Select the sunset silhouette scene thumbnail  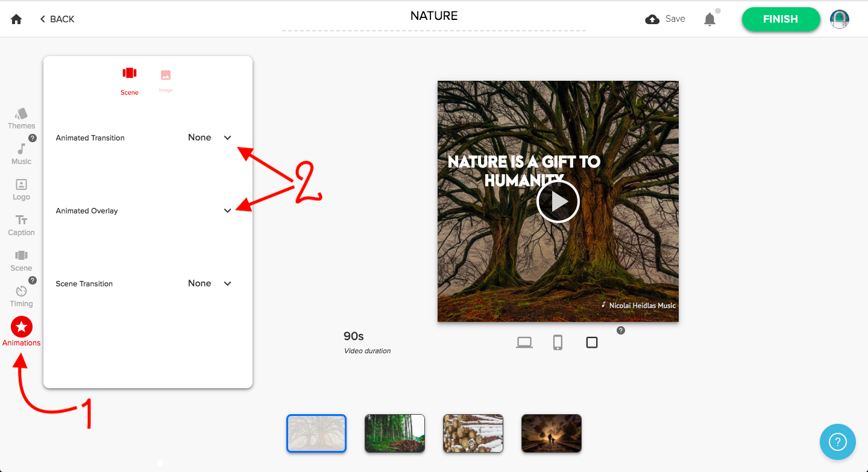[x=552, y=433]
